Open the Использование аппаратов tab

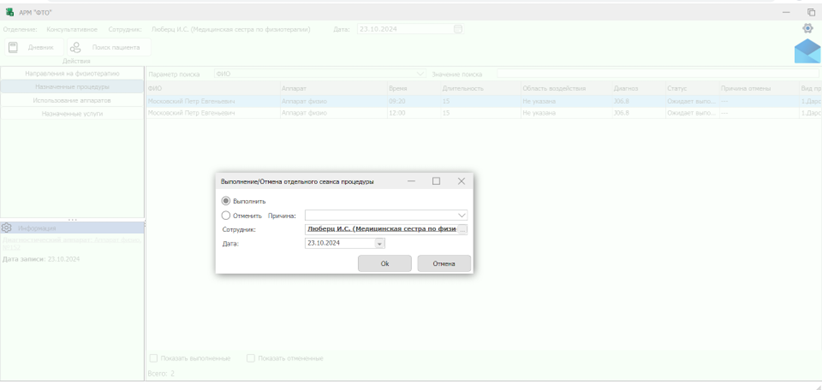click(72, 100)
